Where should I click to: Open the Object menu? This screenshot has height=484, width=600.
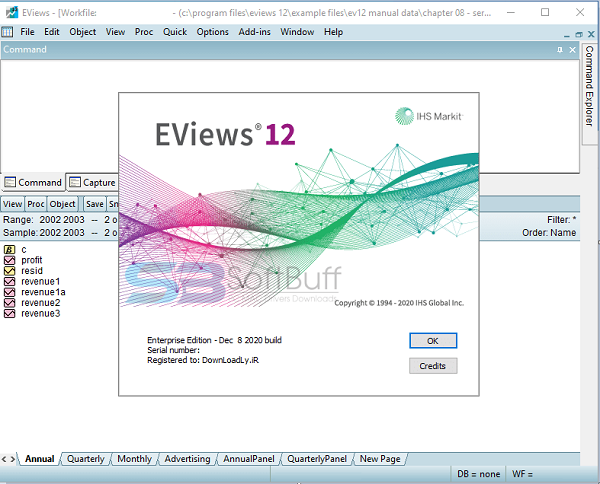click(83, 32)
